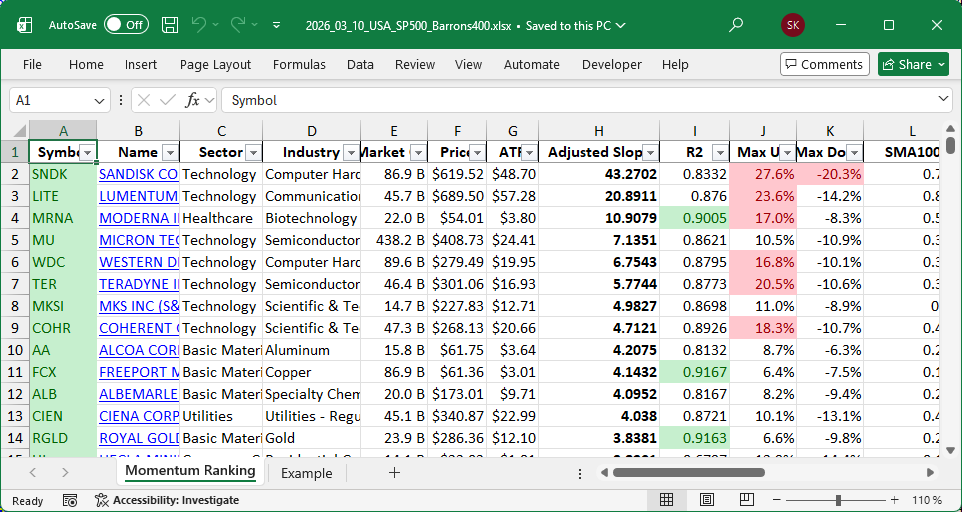
Task: Expand the formula bar chevron
Action: pyautogui.click(x=944, y=100)
